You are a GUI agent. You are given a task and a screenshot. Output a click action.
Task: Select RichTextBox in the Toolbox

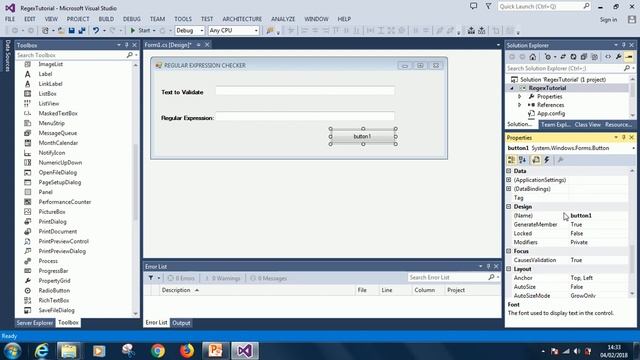53,300
